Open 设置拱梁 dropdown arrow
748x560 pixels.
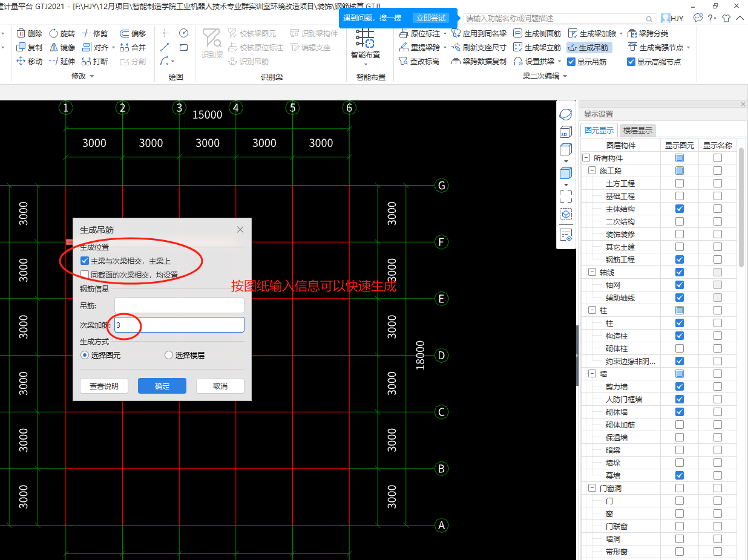click(x=559, y=61)
